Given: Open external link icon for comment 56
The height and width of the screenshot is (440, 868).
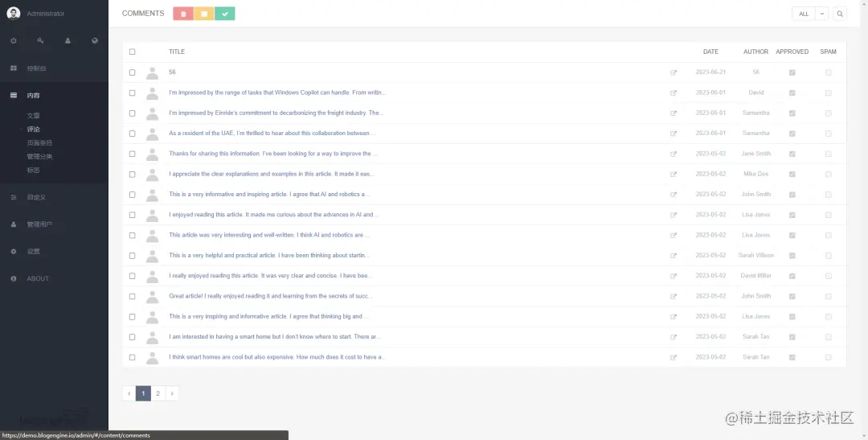Looking at the screenshot, I should point(674,72).
